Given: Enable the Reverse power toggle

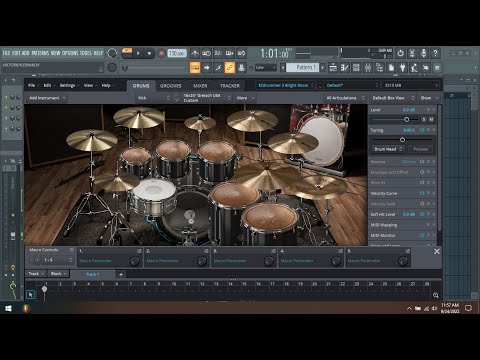Looking at the screenshot, I should pos(422,162).
